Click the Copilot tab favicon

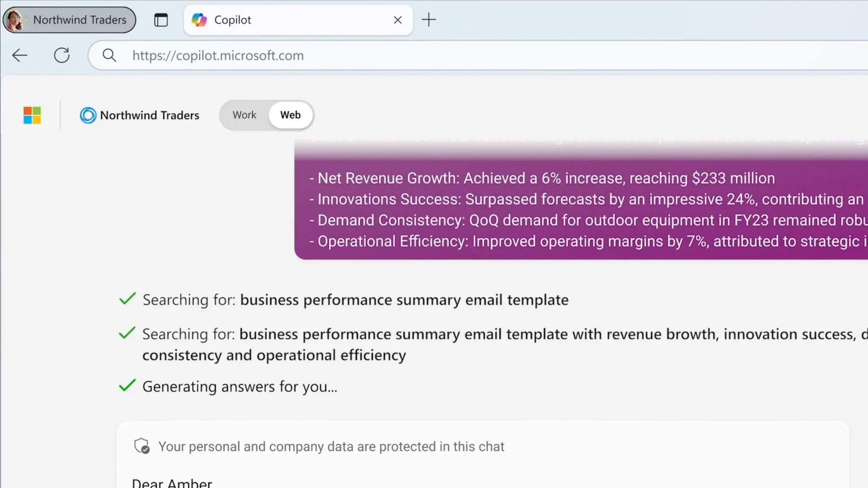click(x=199, y=20)
